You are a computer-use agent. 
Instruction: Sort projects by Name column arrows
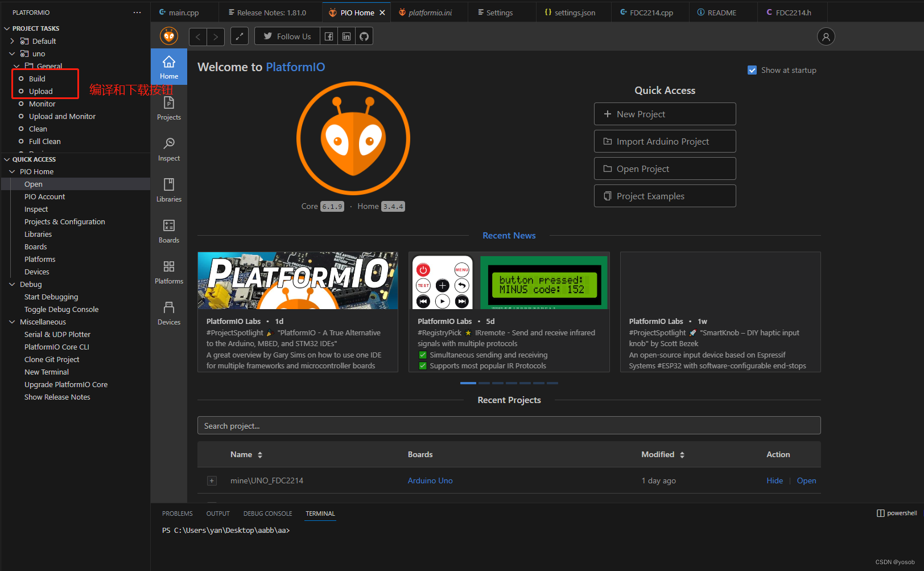260,455
